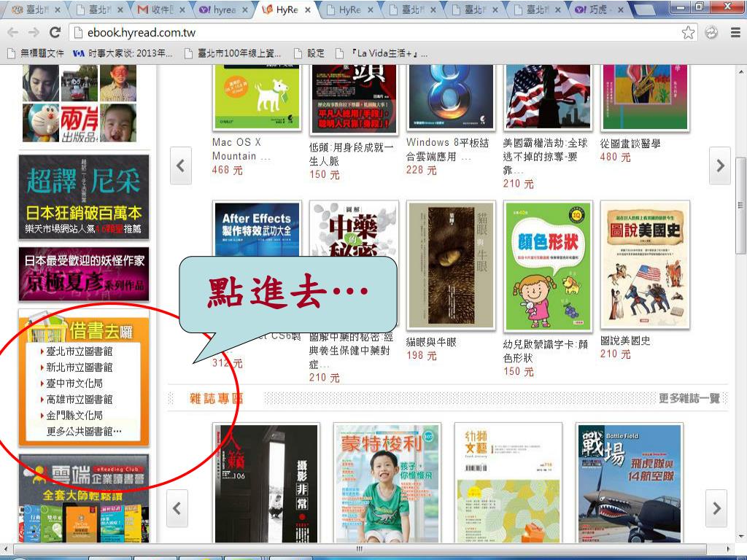747x560 pixels.
Task: Click the 468 元 price
Action: coord(228,170)
